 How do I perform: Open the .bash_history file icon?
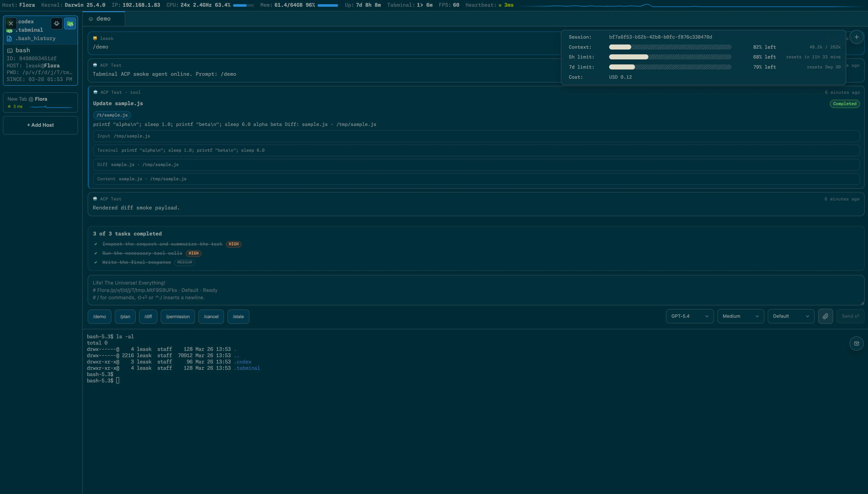pos(9,39)
